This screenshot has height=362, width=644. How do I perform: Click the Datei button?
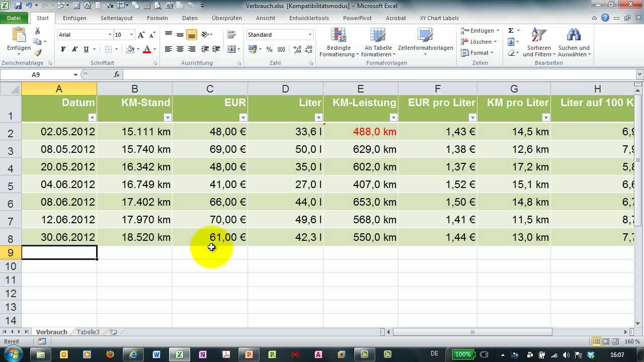(14, 18)
